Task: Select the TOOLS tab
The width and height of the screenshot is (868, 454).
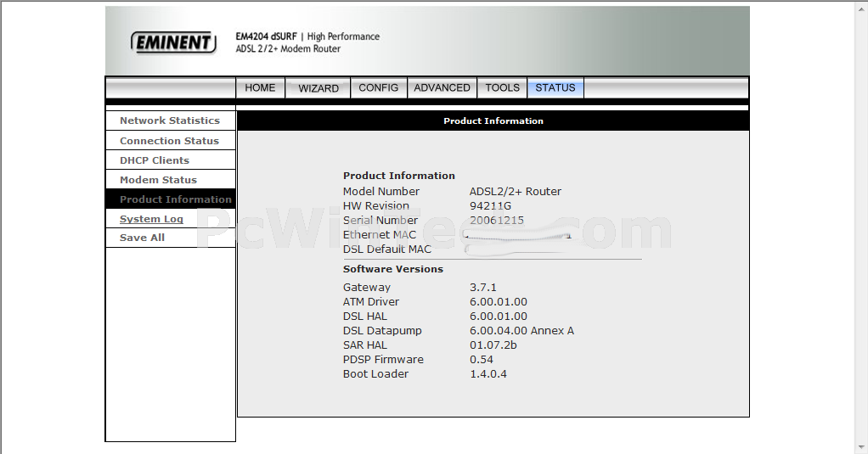Action: coord(502,88)
